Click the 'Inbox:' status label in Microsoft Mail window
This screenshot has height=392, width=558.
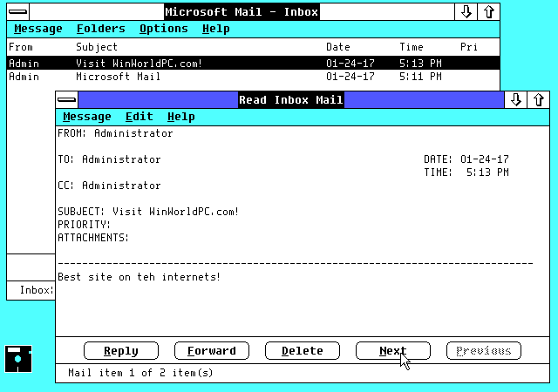(x=37, y=290)
